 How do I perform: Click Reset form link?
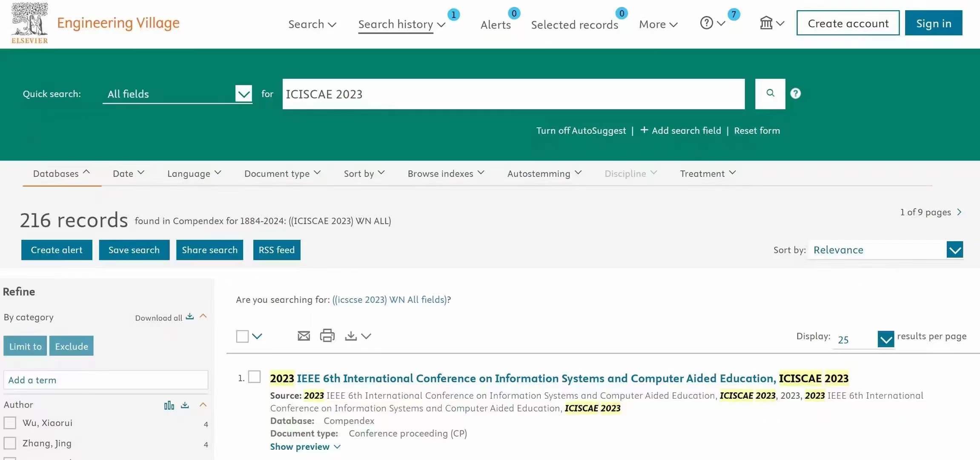click(x=757, y=130)
